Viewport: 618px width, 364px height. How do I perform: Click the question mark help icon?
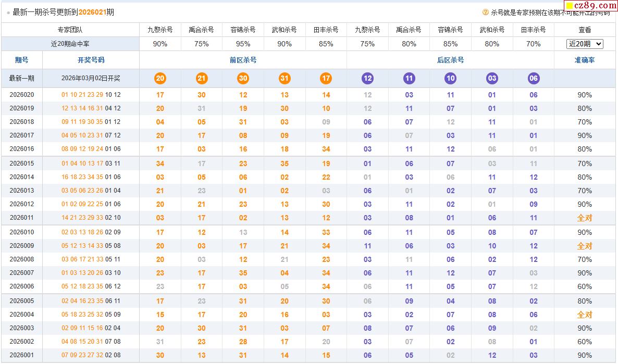click(486, 12)
